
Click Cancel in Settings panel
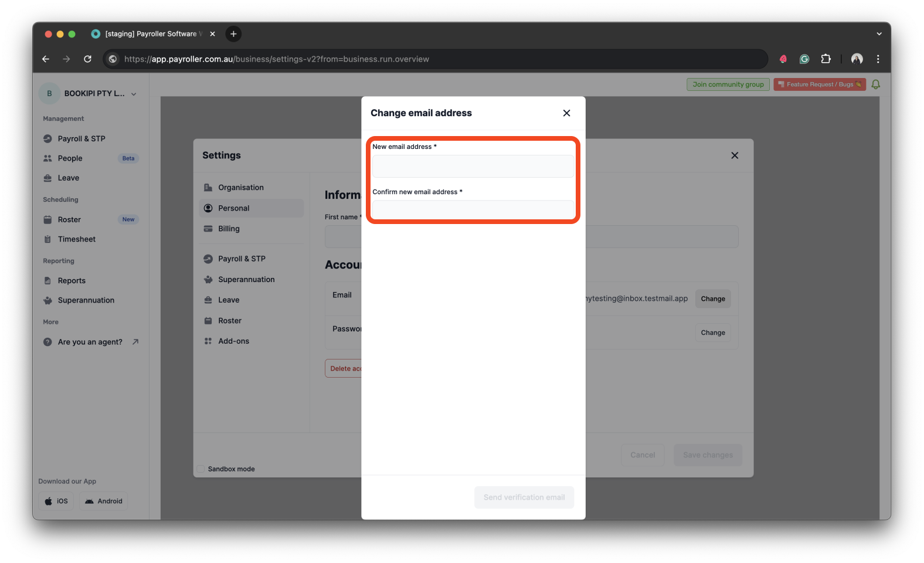(x=643, y=455)
